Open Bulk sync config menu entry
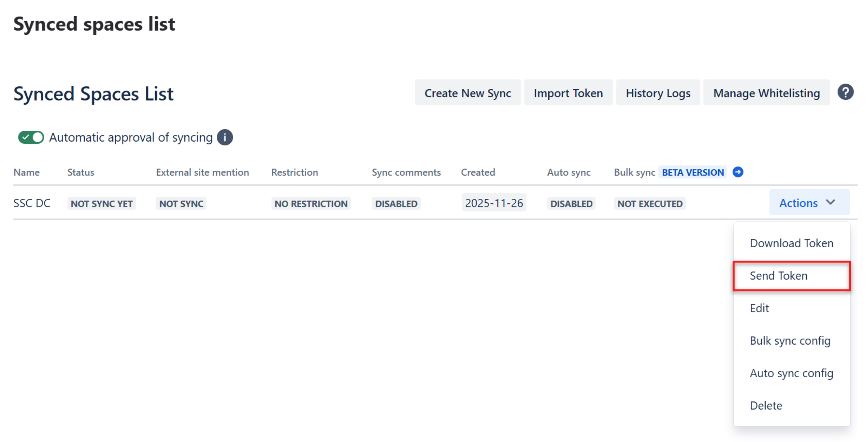Viewport: 868px width, 442px height. 790,341
